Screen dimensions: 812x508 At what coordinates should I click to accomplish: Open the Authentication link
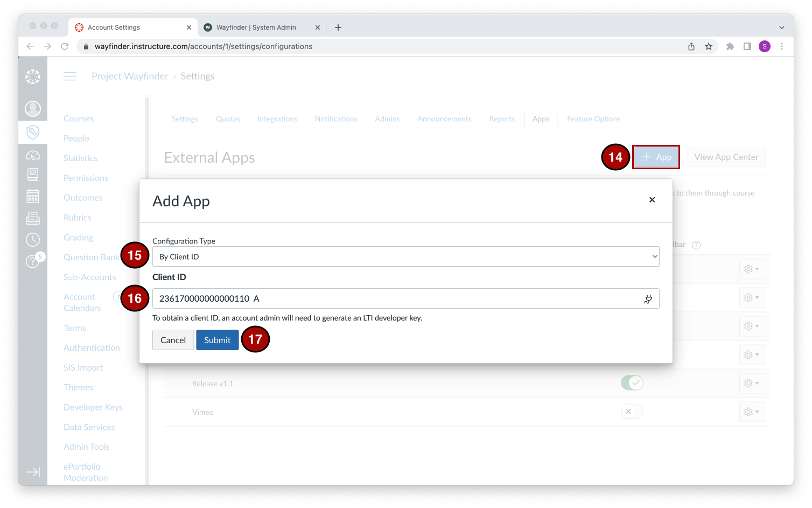point(92,348)
